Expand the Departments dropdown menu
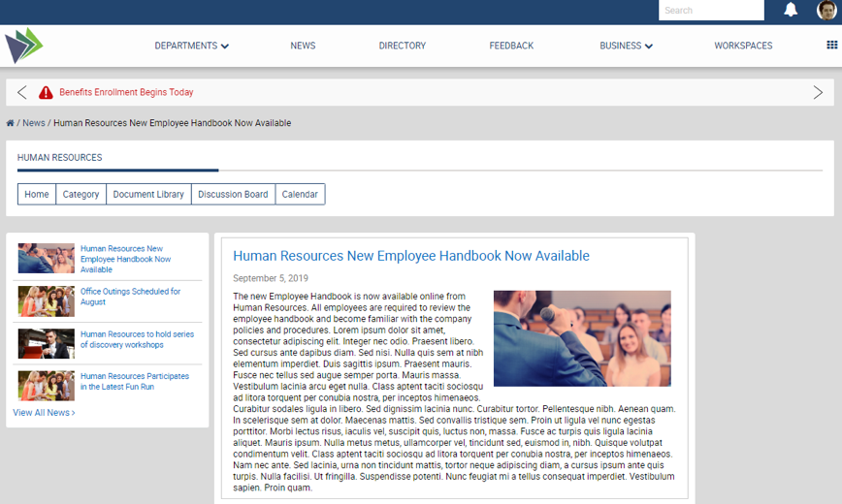Image resolution: width=842 pixels, height=504 pixels. pos(191,46)
